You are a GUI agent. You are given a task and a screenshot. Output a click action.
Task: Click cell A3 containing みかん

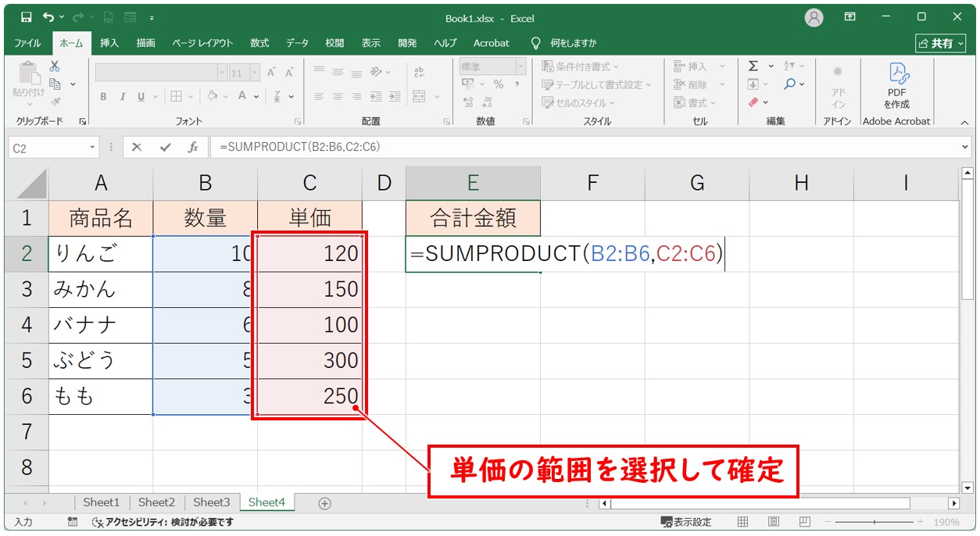point(100,290)
